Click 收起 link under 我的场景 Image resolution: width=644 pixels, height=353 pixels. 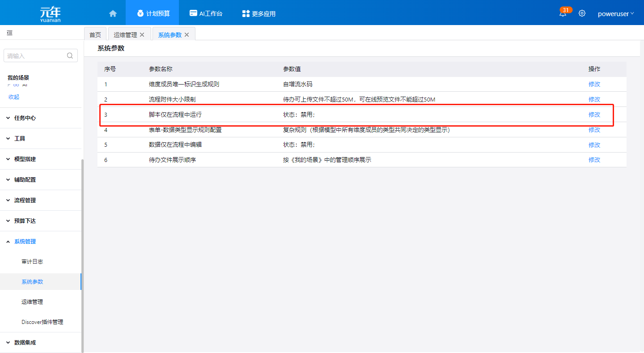tap(14, 97)
